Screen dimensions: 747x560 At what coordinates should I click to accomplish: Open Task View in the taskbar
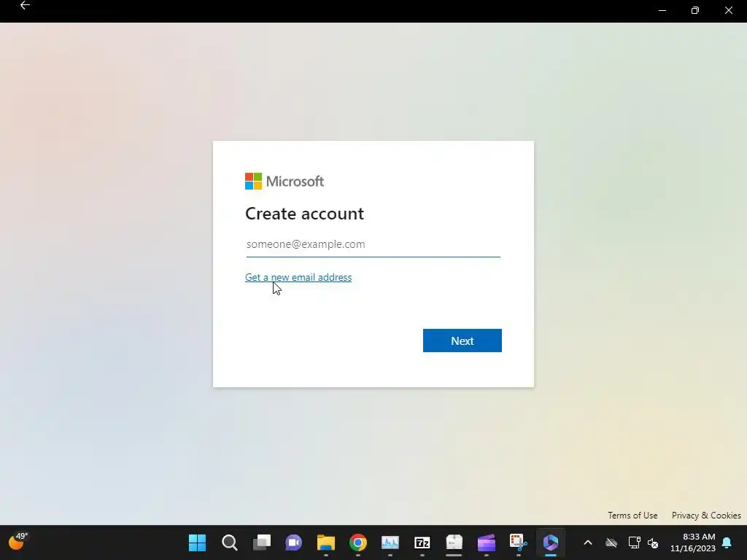click(262, 542)
